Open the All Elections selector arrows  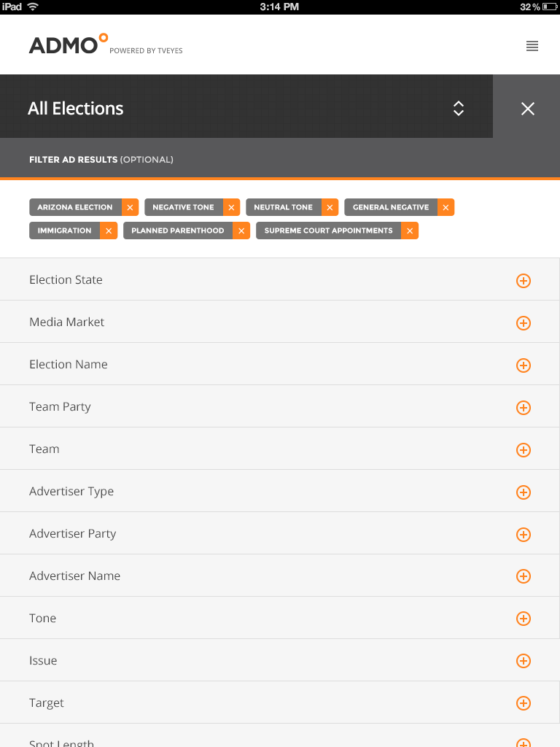(x=458, y=109)
